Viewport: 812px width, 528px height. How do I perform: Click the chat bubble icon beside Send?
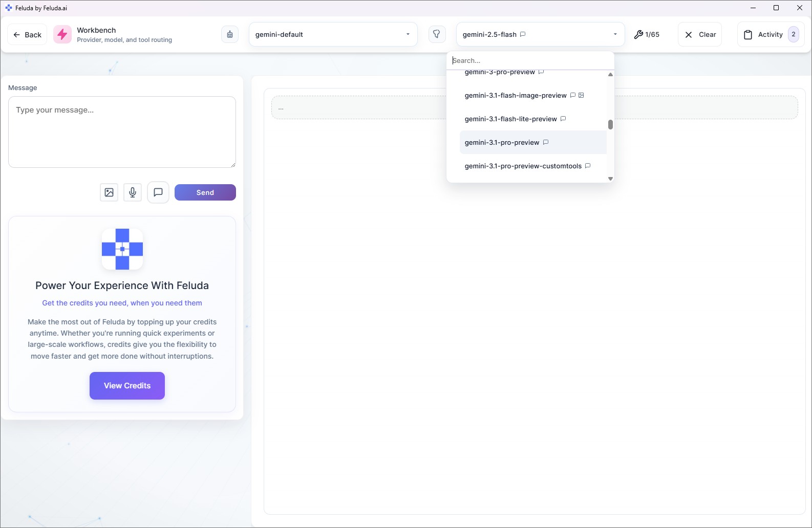tap(158, 192)
